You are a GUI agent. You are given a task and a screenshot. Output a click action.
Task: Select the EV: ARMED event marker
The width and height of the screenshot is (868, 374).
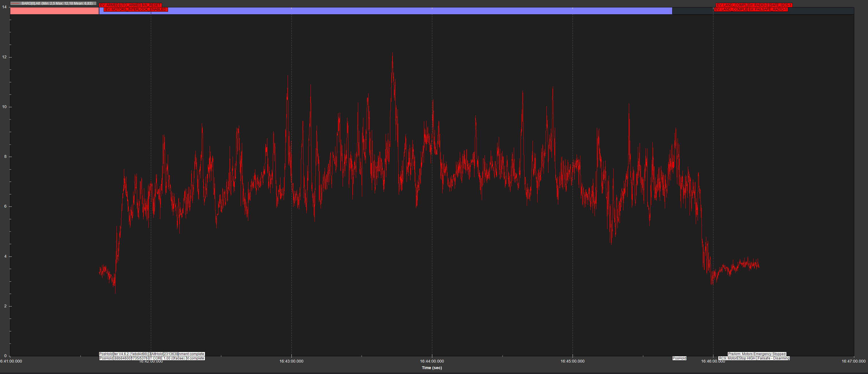pyautogui.click(x=109, y=5)
